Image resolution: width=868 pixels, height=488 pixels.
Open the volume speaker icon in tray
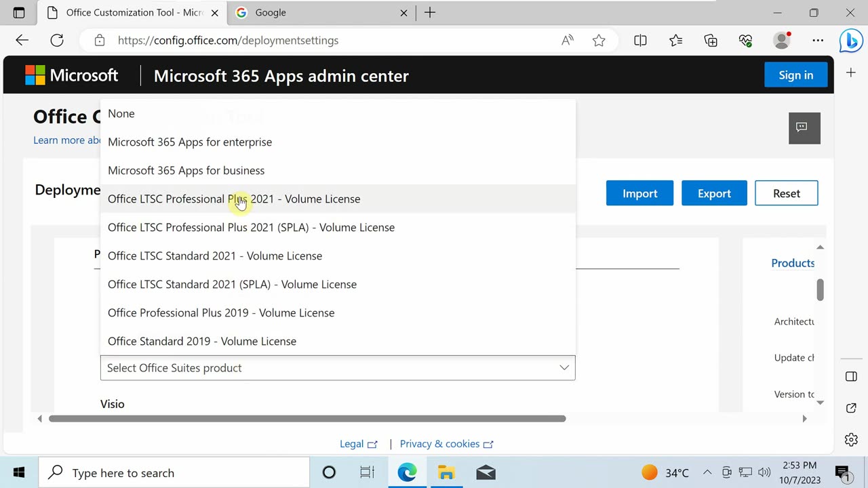point(764,472)
